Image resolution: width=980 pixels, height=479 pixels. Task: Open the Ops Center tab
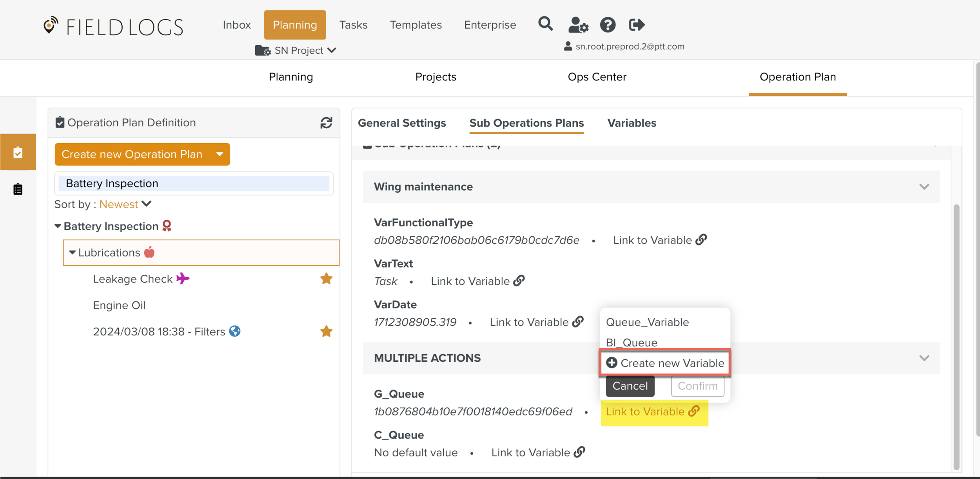[597, 77]
